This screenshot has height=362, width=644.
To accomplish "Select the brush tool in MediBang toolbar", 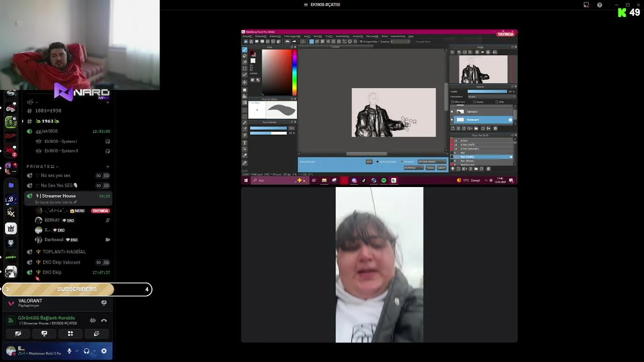I will [245, 49].
